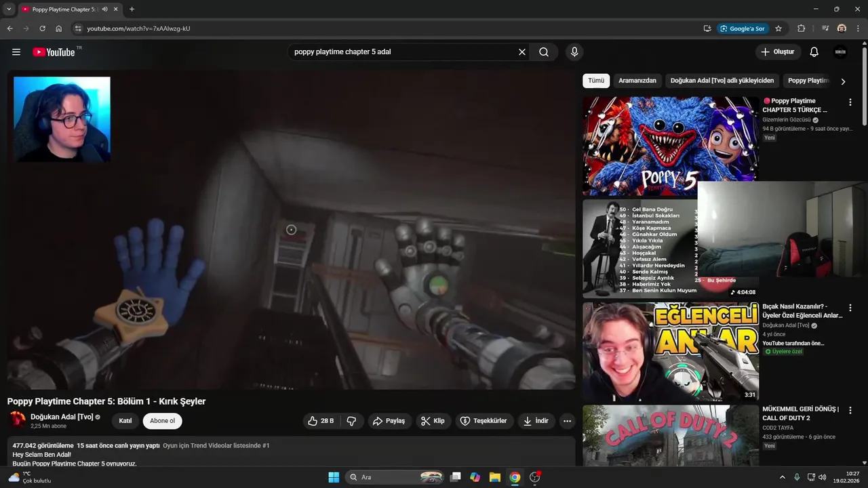Open a new browser tab
The image size is (868, 488).
132,9
